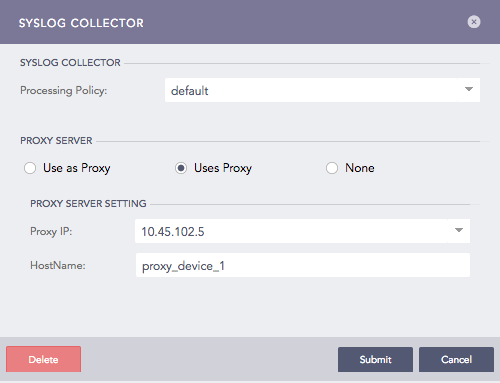Submit the syslog collector settings
500x383 pixels.
pyautogui.click(x=375, y=359)
